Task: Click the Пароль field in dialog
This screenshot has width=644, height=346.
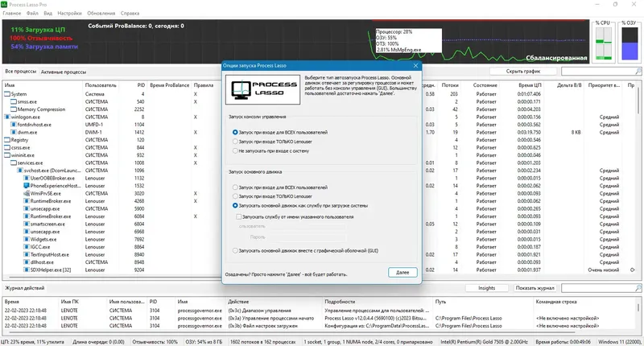Action: pyautogui.click(x=307, y=237)
